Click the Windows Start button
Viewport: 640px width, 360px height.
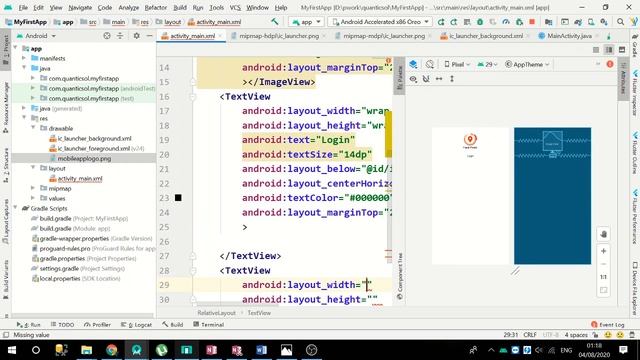pyautogui.click(x=11, y=350)
